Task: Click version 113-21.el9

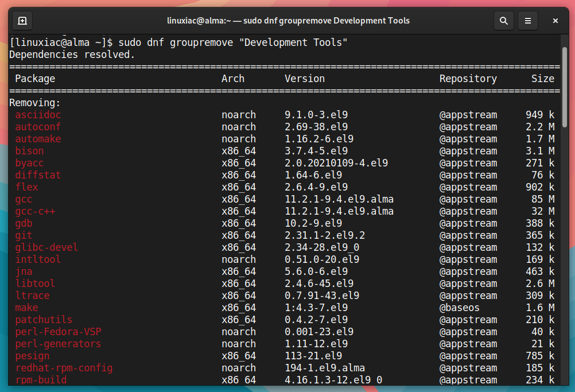Action: coord(313,356)
